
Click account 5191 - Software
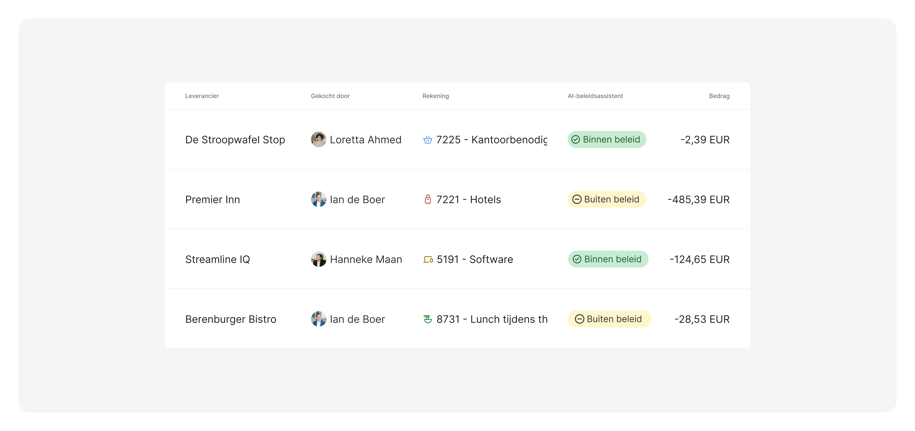point(474,260)
